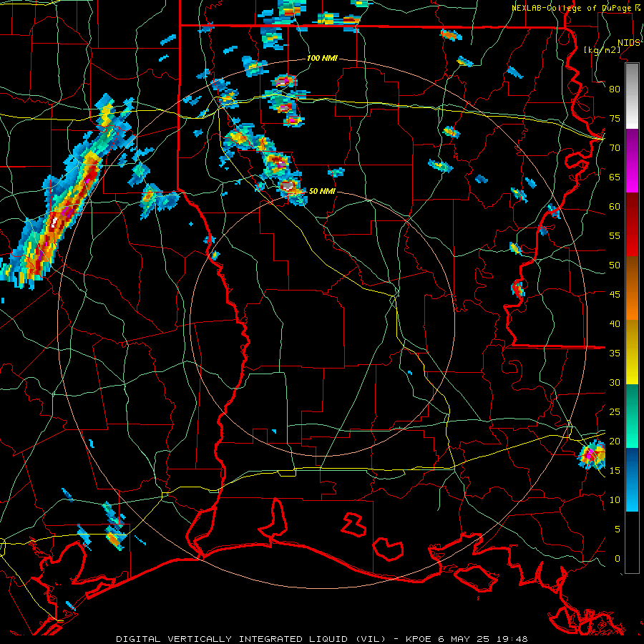Click the 75 value on color scale

tap(615, 118)
